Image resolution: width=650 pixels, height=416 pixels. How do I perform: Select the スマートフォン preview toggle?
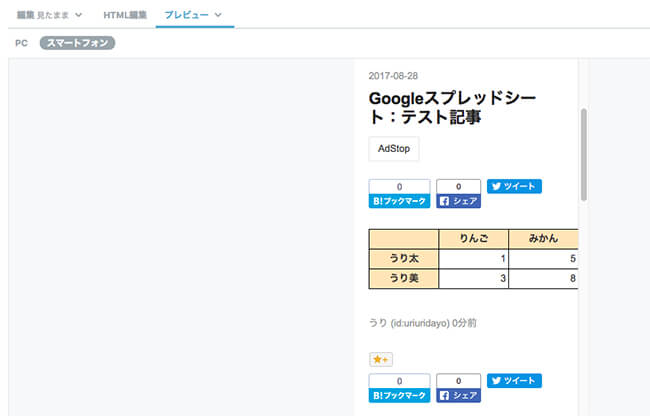point(78,43)
